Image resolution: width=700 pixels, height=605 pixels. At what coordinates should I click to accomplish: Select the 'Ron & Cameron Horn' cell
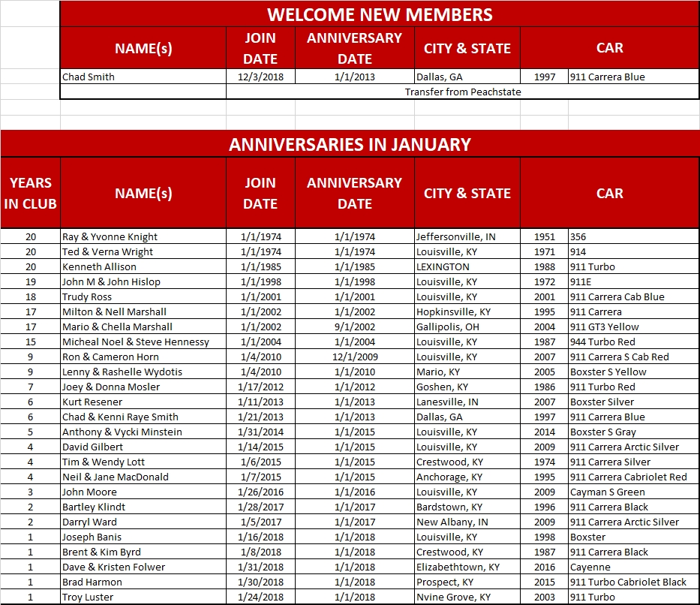(x=143, y=357)
